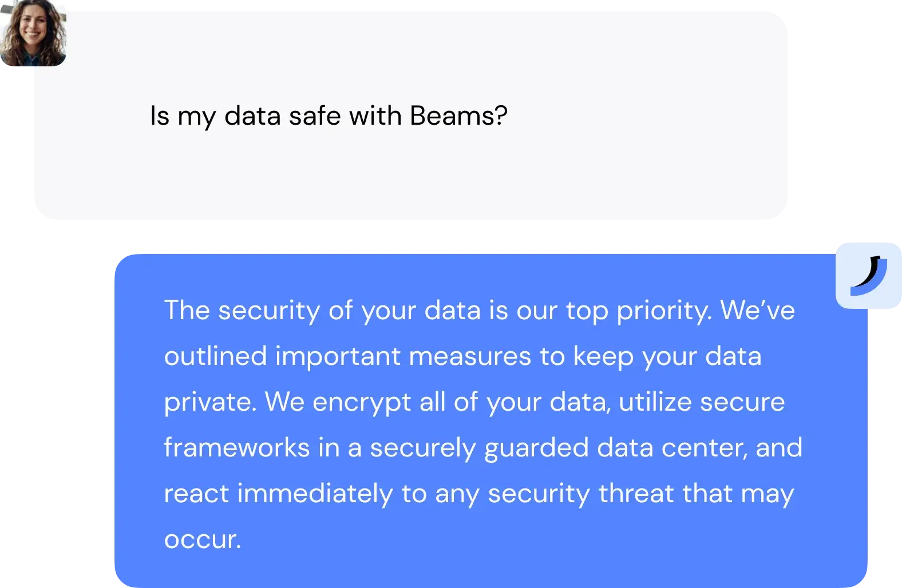The width and height of the screenshot is (902, 588).
Task: Click the word "encrypt" in the reply
Action: point(362,403)
